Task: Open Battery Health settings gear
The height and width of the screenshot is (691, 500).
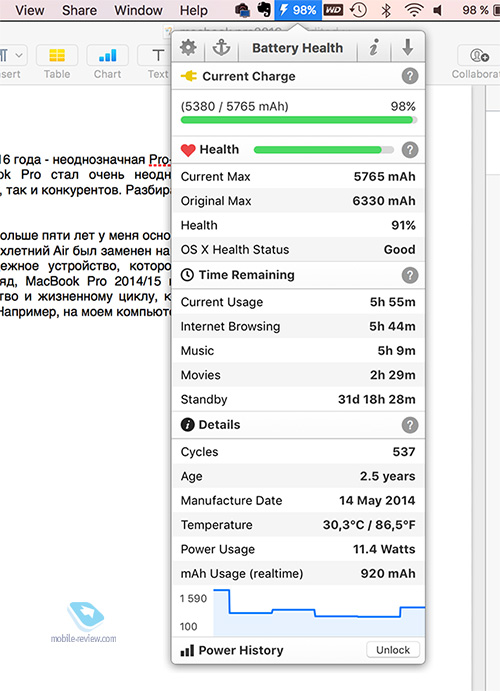Action: pyautogui.click(x=188, y=47)
